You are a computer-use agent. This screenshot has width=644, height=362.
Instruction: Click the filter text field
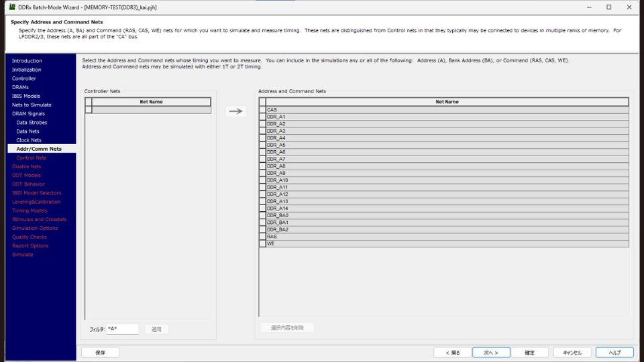coord(122,329)
